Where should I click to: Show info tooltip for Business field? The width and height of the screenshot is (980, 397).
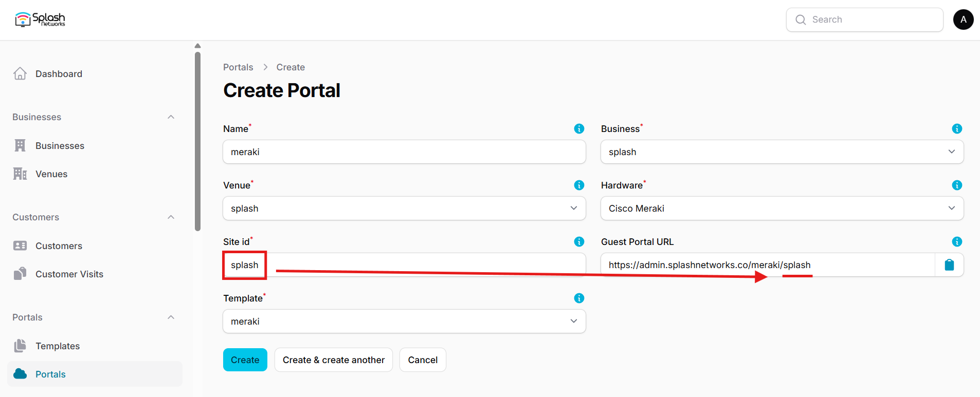point(957,128)
